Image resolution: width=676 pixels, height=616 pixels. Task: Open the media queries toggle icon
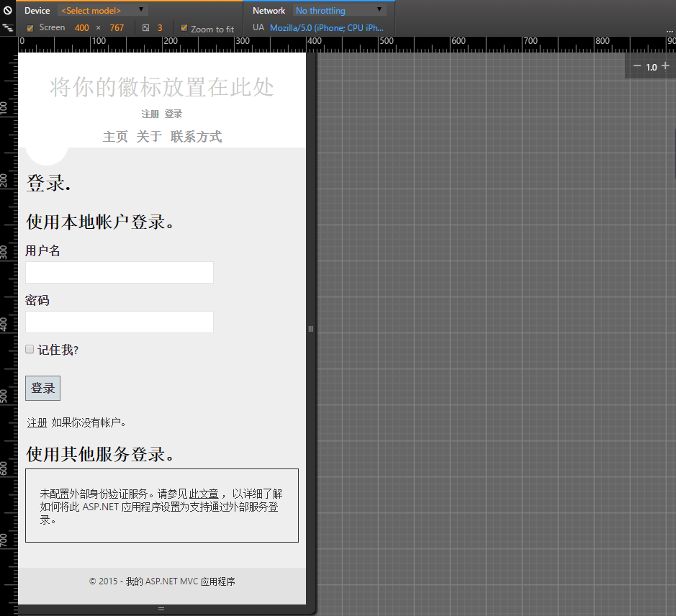(8, 28)
